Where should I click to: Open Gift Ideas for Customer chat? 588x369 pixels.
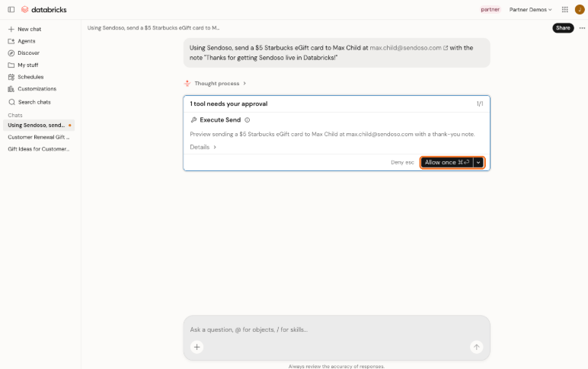point(39,149)
